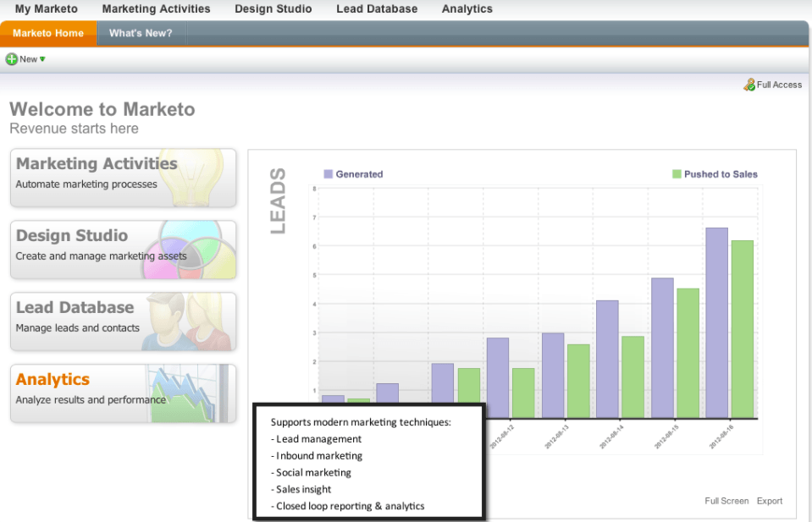Click the green plus New icon
This screenshot has height=522, width=812.
tap(11, 59)
